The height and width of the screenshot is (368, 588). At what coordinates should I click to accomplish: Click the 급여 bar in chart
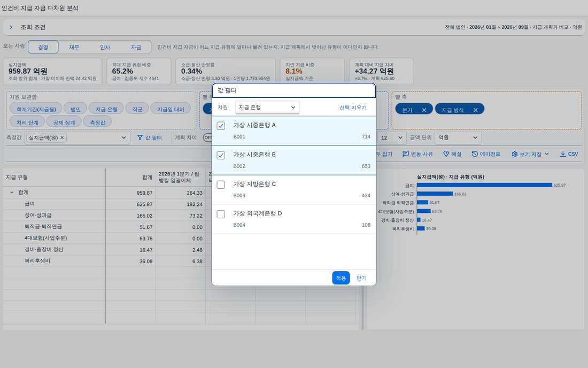[484, 185]
